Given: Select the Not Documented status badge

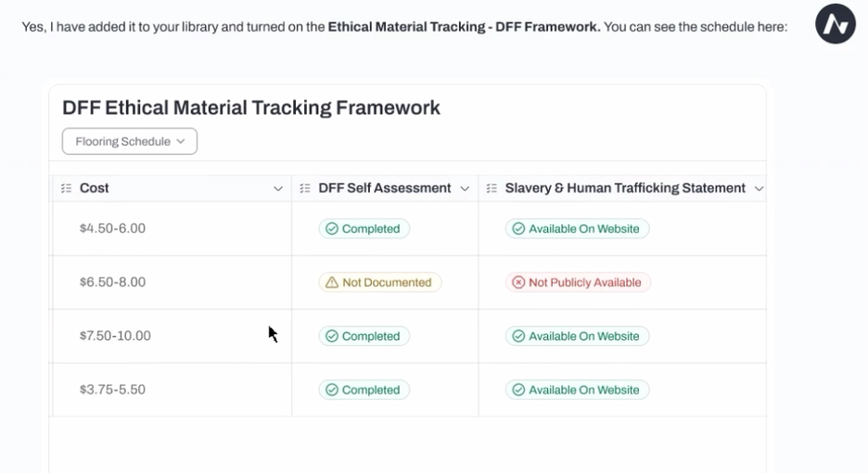Looking at the screenshot, I should point(380,283).
